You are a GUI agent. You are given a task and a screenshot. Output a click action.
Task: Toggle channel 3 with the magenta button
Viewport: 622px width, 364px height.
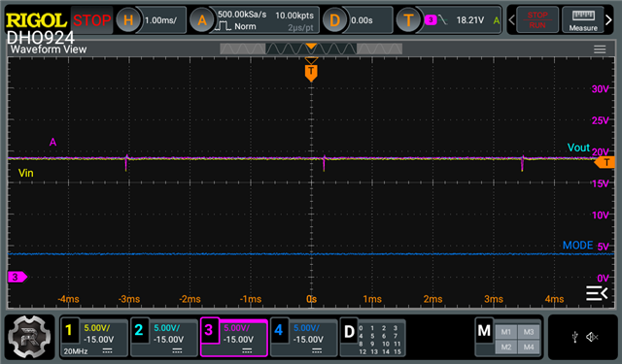click(209, 329)
